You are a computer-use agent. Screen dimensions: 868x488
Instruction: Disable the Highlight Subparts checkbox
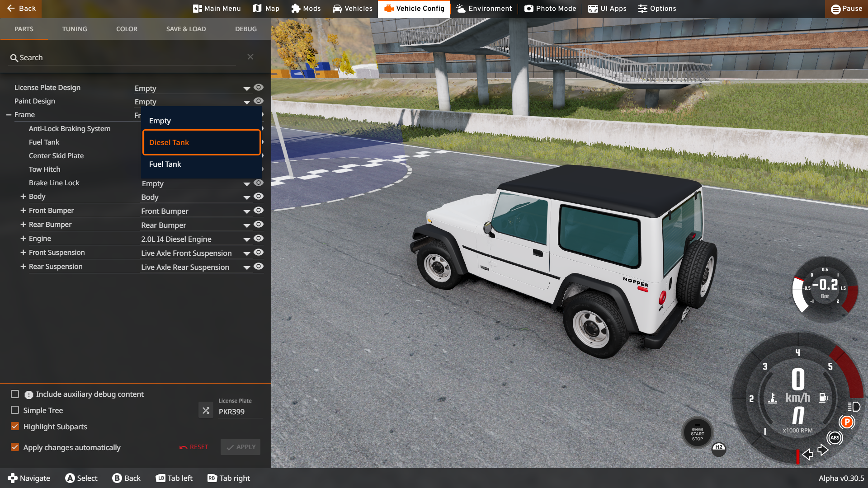[x=15, y=426]
